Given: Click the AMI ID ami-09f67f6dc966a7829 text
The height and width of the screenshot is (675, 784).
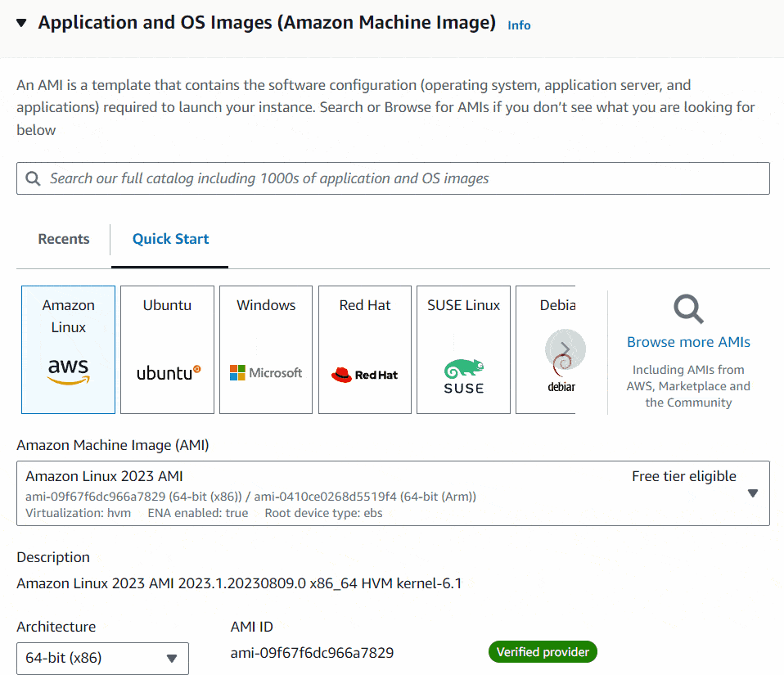Looking at the screenshot, I should pos(312,653).
